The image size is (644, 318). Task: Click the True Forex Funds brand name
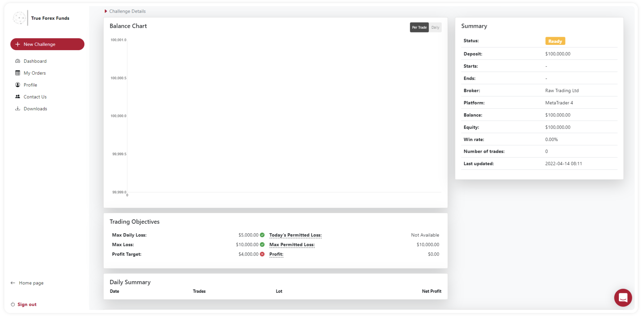tap(50, 18)
